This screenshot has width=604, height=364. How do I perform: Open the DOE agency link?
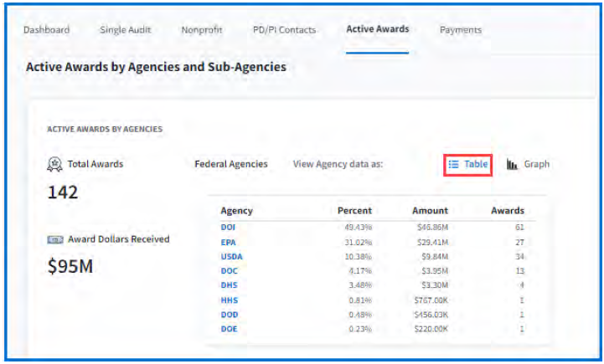(x=229, y=329)
